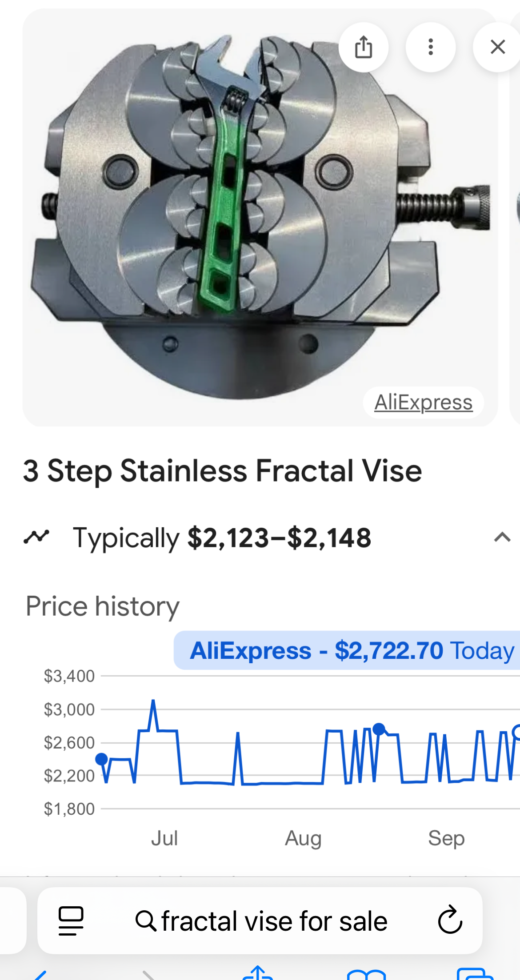The width and height of the screenshot is (520, 980).
Task: Open the page menu icon in the address bar
Action: coord(71,920)
